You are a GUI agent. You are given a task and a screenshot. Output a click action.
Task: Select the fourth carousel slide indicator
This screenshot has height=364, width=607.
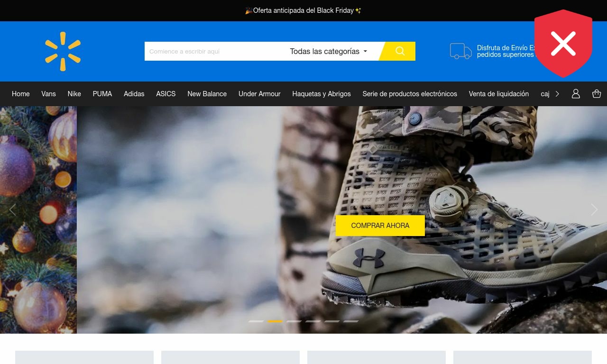coord(313,321)
